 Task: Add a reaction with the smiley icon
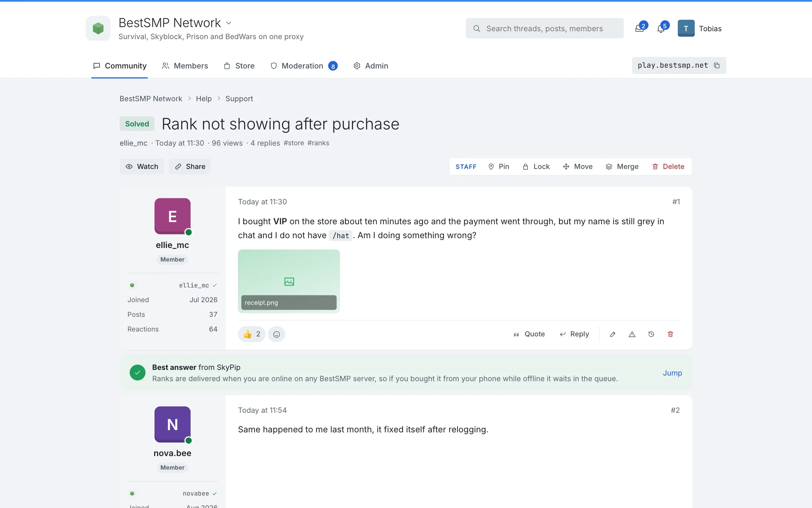(x=277, y=334)
